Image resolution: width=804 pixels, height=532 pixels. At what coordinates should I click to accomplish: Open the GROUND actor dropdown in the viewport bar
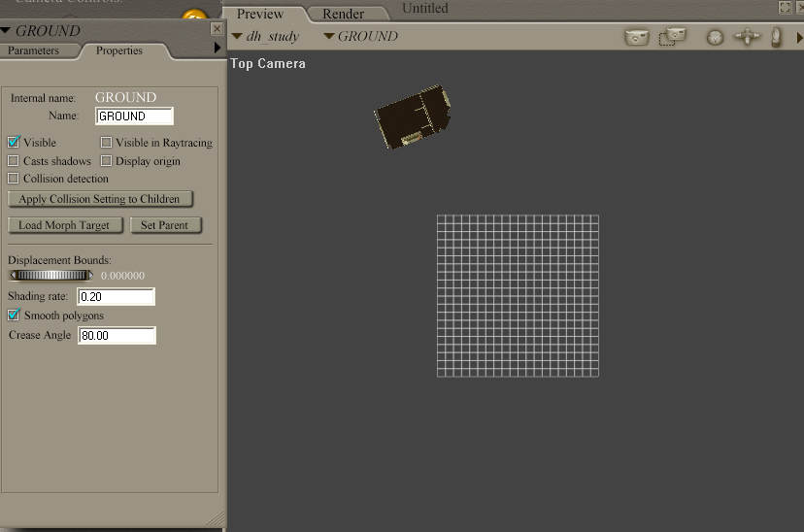[329, 36]
